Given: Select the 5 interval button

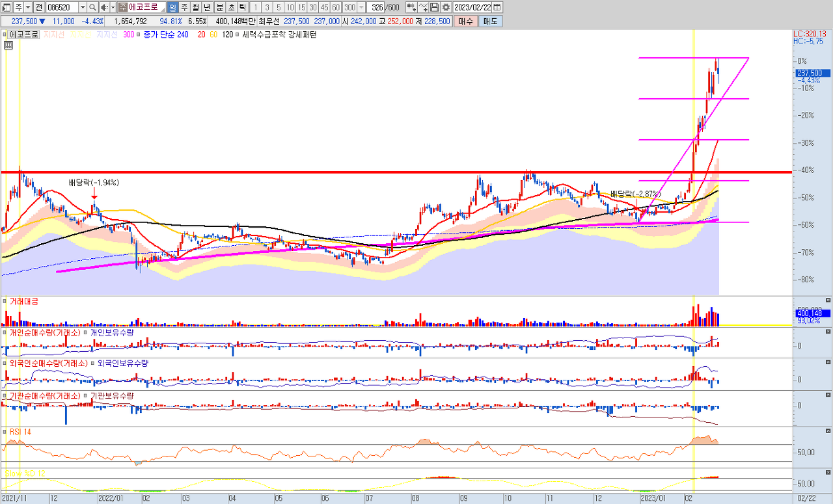Looking at the screenshot, I should (279, 7).
